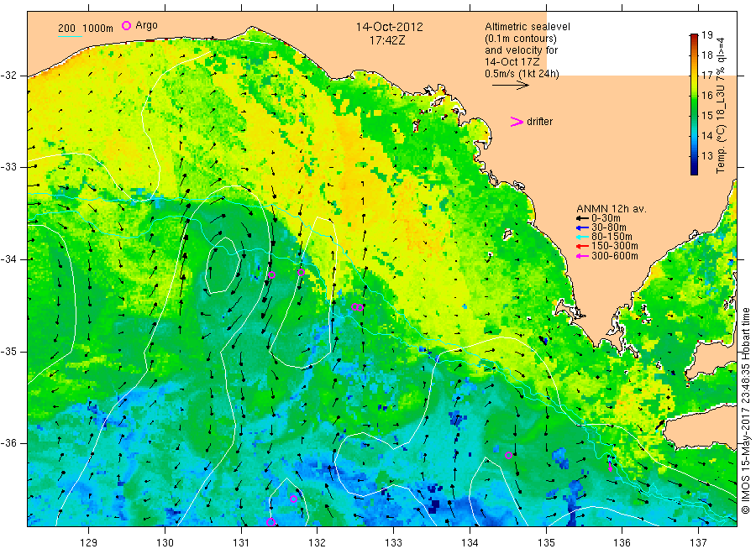756x554 pixels.
Task: Click the red 150-300m arrow legend
Action: (x=582, y=246)
